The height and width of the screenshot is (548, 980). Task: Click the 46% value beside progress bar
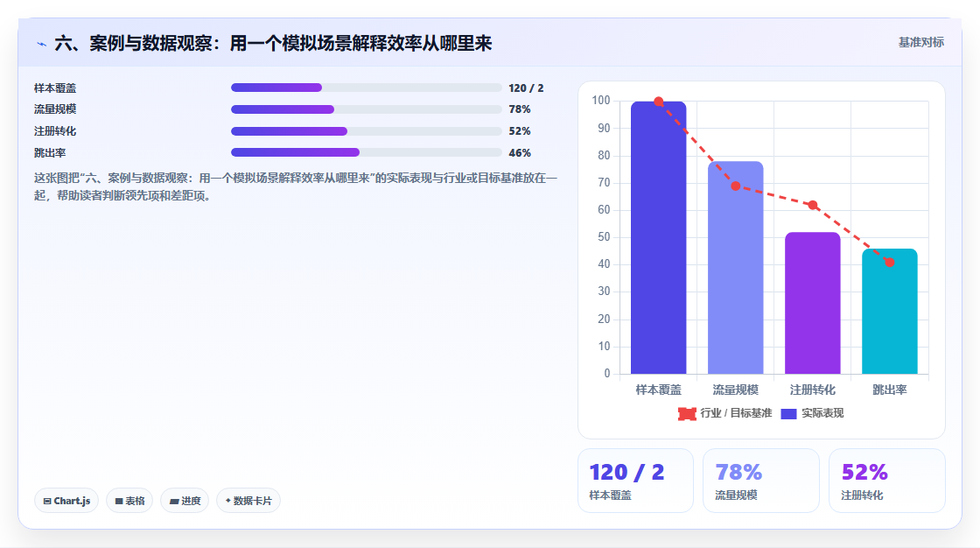[x=520, y=153]
